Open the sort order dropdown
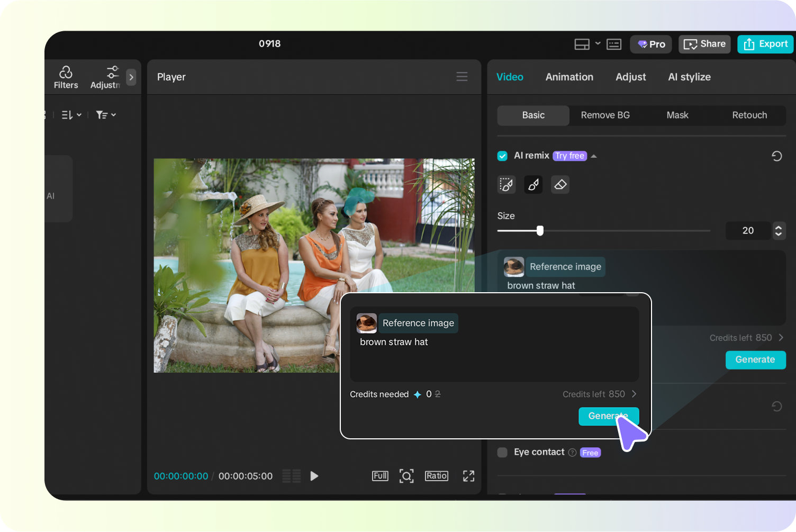Viewport: 796px width, 532px height. [x=71, y=115]
